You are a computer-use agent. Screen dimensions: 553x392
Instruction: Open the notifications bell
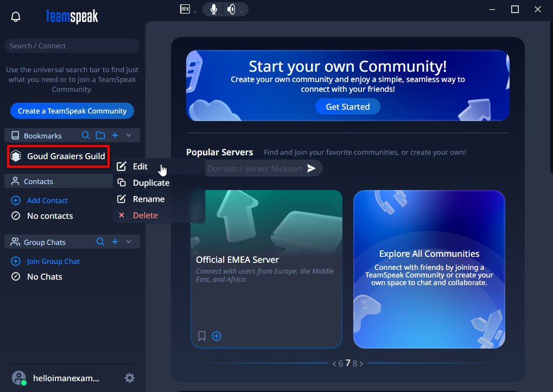[16, 17]
